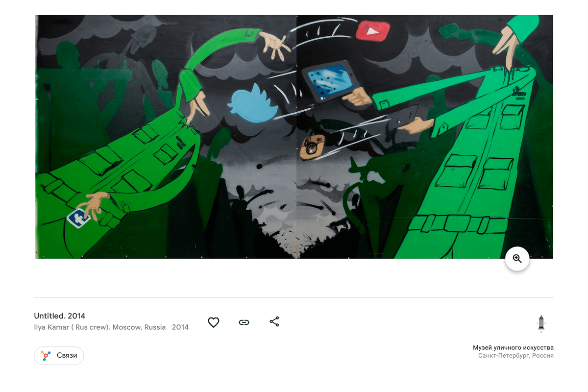Click the smartphone held in the painted hand
Viewport: 588px width, 392px height.
[x=403, y=118]
